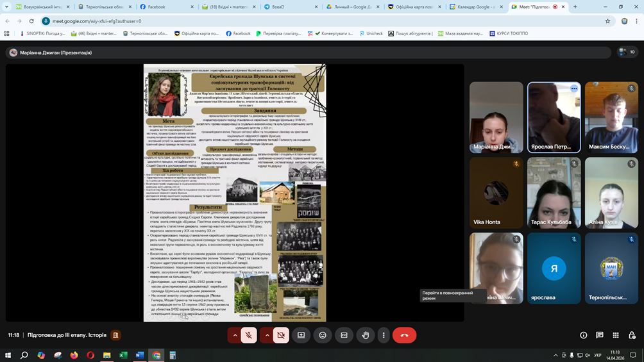Expand audio settings arrow beside microphone
Screen dimensions: 644x362
pos(235,335)
